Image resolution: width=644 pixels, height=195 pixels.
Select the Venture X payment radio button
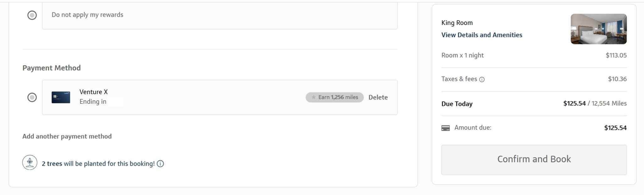(32, 97)
